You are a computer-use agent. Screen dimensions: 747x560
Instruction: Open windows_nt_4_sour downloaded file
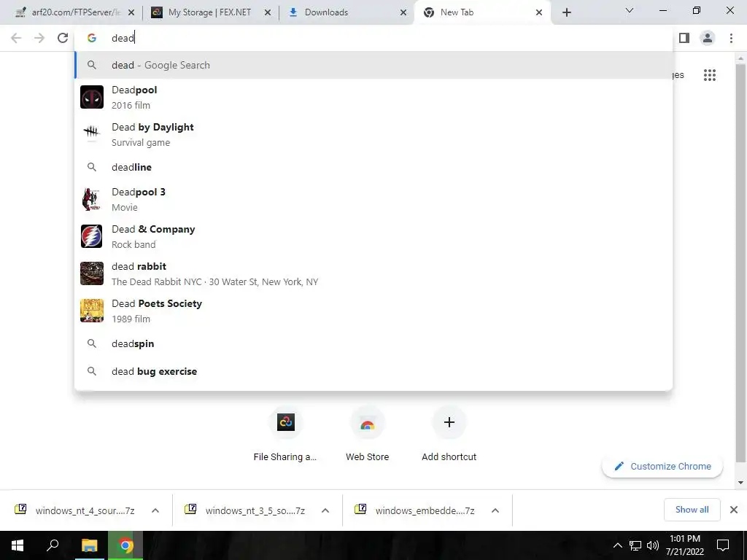coord(75,510)
